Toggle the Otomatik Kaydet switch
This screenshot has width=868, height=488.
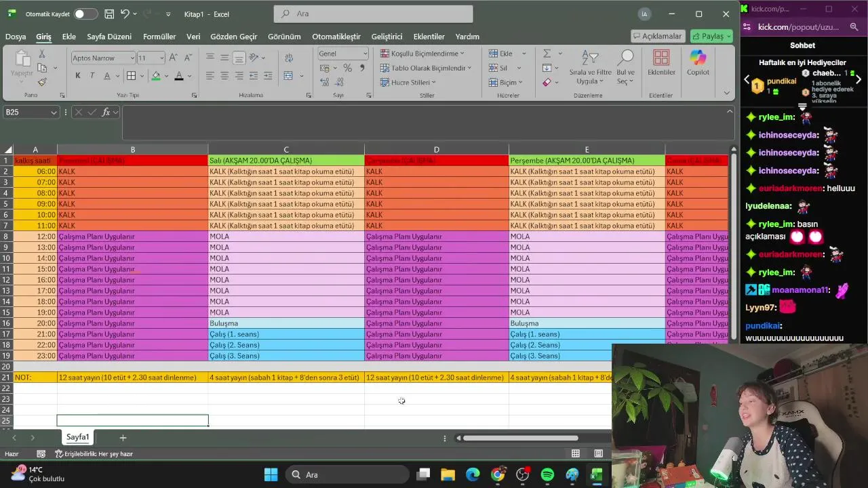tap(86, 14)
